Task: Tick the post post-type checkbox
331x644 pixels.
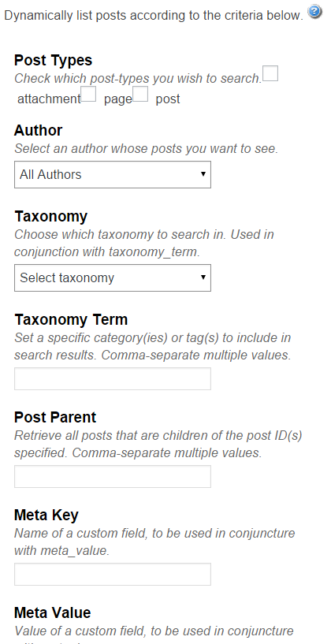Action: (x=140, y=94)
